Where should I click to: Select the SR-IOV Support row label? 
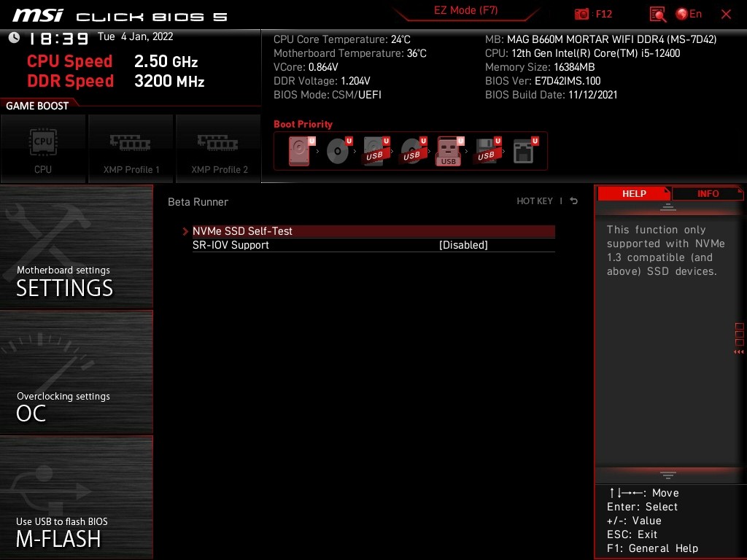coord(231,245)
